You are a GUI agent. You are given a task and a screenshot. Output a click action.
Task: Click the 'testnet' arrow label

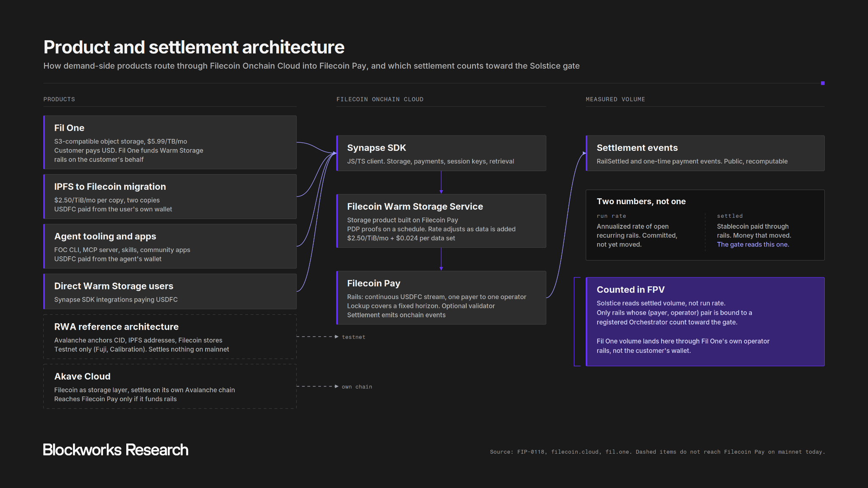[353, 337]
